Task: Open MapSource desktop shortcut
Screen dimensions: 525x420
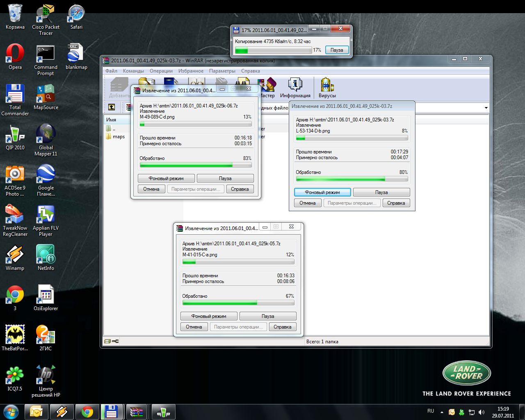Action: pos(46,97)
